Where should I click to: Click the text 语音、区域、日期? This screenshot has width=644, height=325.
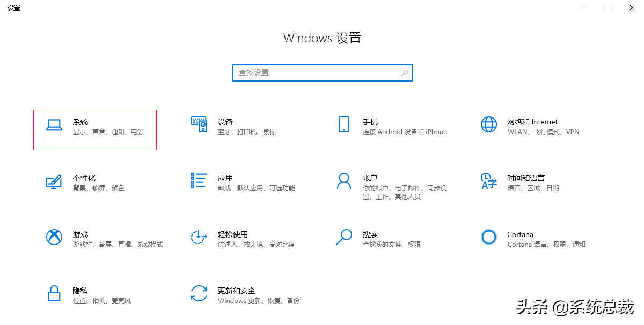[x=533, y=188]
